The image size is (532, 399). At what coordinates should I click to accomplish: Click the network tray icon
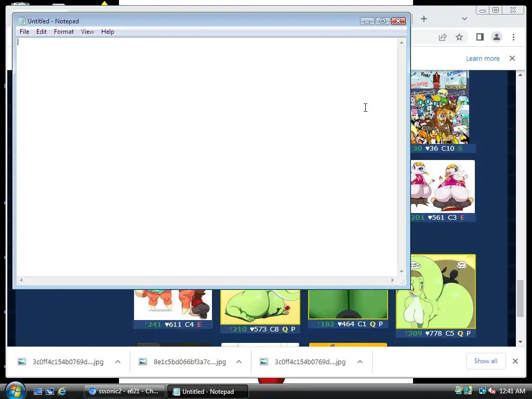pyautogui.click(x=482, y=391)
